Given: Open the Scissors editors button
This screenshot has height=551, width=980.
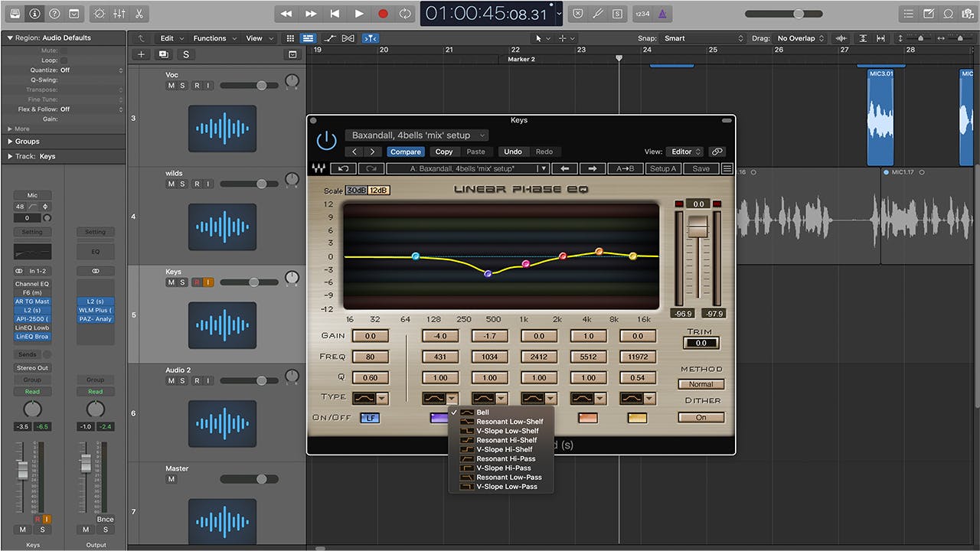Looking at the screenshot, I should [x=139, y=14].
